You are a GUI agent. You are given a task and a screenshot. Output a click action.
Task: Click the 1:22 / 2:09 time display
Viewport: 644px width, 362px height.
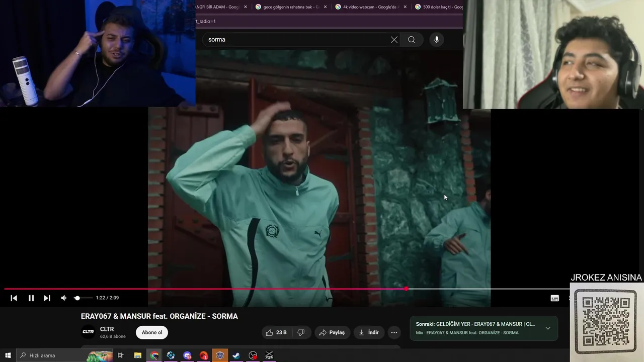(x=107, y=298)
